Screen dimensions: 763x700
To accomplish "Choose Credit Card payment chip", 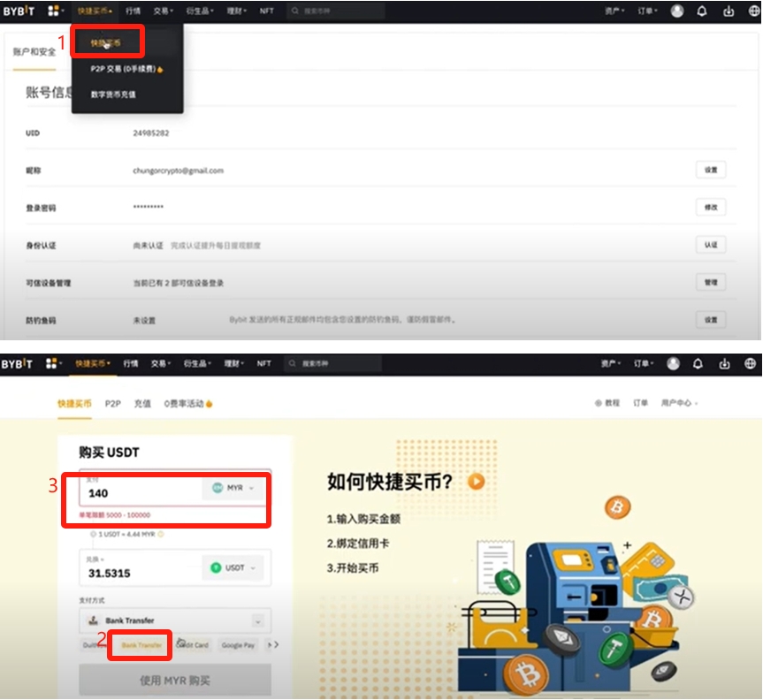I will pos(193,645).
